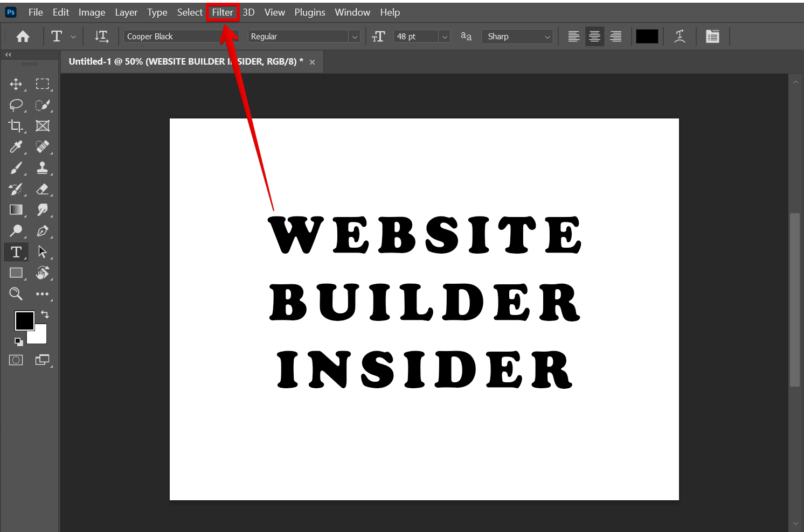Toggle Quick Mask mode
Viewport: 804px width, 532px height.
point(16,360)
